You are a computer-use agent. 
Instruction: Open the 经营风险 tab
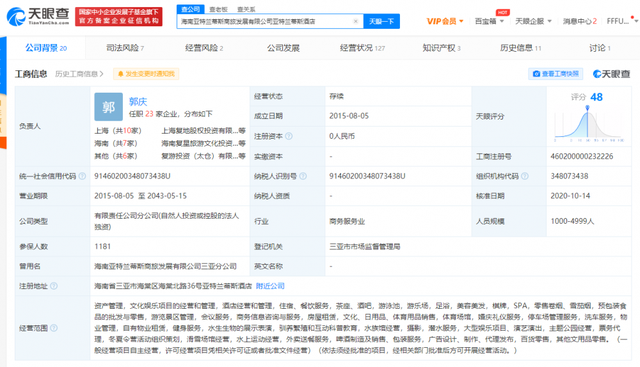(204, 48)
